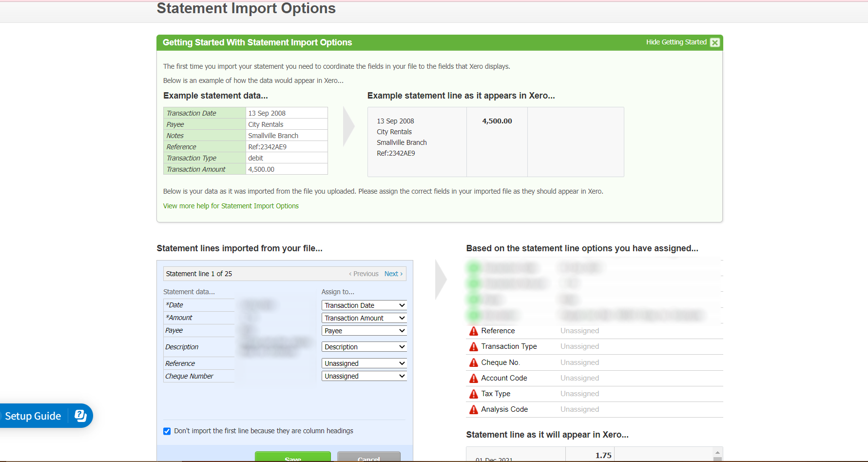Click the Unassigned value beside Tax Type
The image size is (868, 462).
tap(579, 394)
